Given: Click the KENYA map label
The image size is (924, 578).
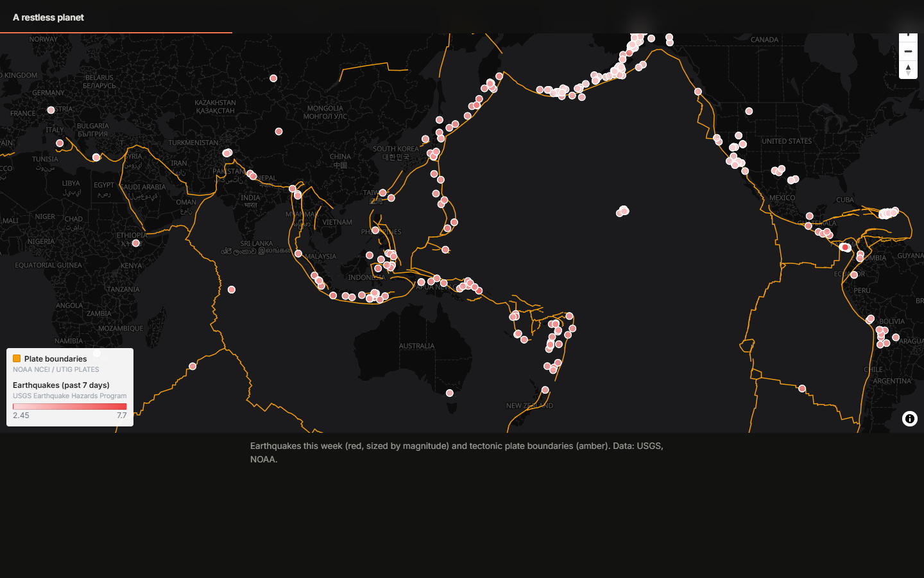Looking at the screenshot, I should click(132, 266).
